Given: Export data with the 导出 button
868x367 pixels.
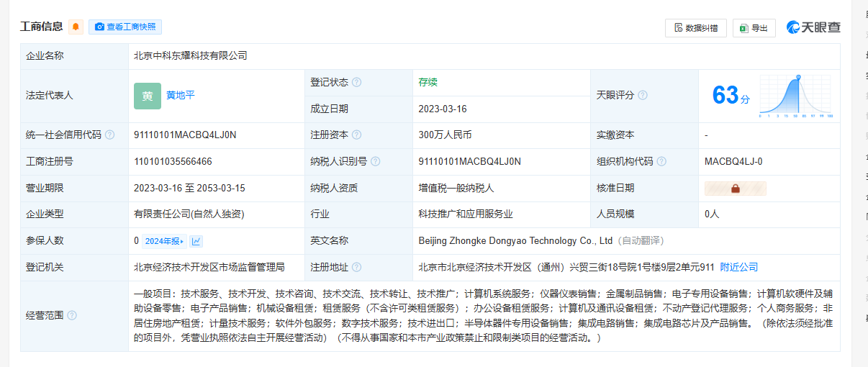Looking at the screenshot, I should [754, 28].
